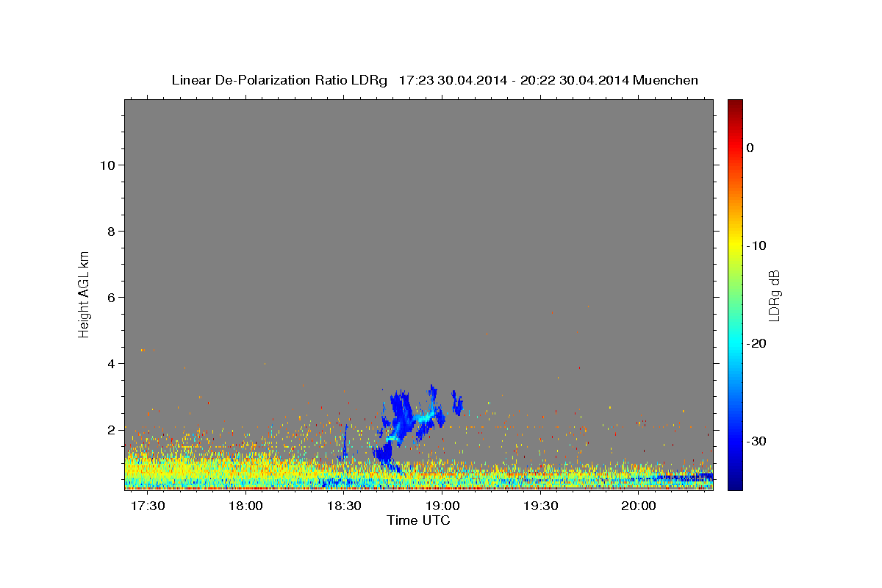Screen dimensions: 882x588
Task: Click the '20:22 30.04.2014' end time in title
Action: click(x=575, y=80)
